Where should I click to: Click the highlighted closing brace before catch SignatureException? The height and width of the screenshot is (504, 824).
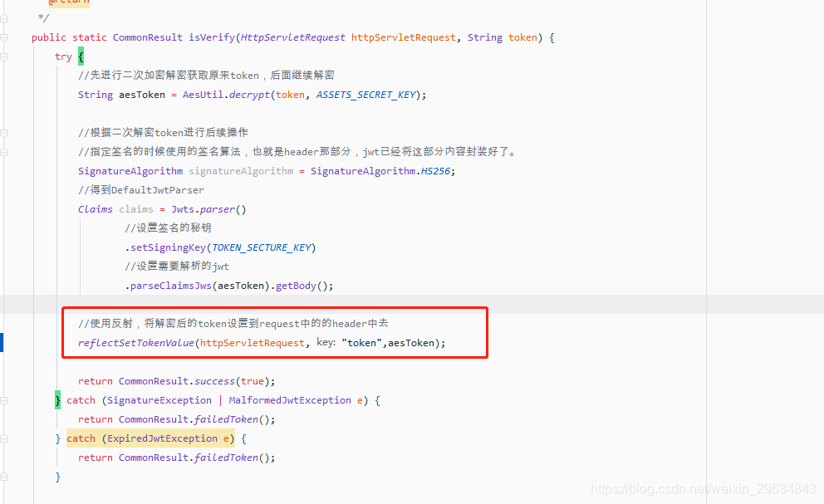58,400
